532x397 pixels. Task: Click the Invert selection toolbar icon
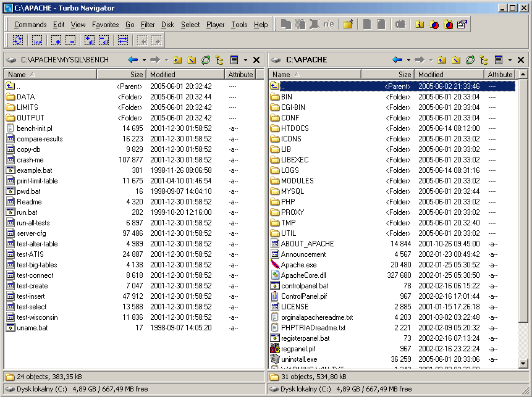pos(37,40)
